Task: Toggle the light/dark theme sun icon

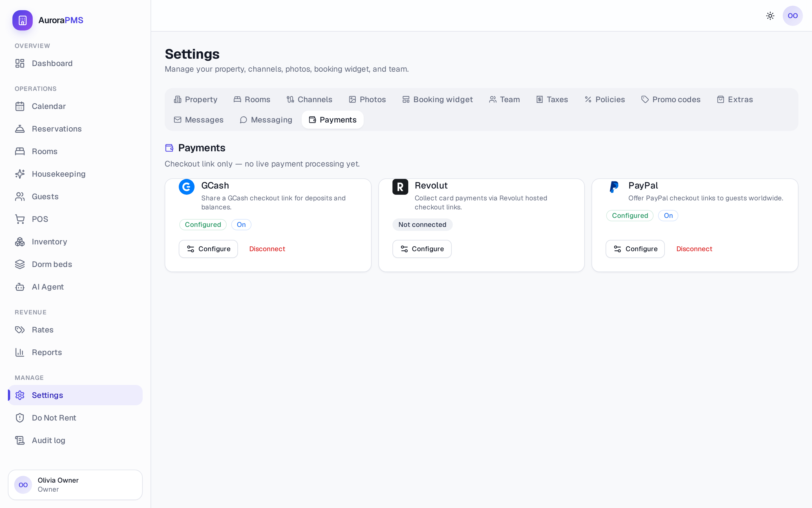Action: pos(770,16)
